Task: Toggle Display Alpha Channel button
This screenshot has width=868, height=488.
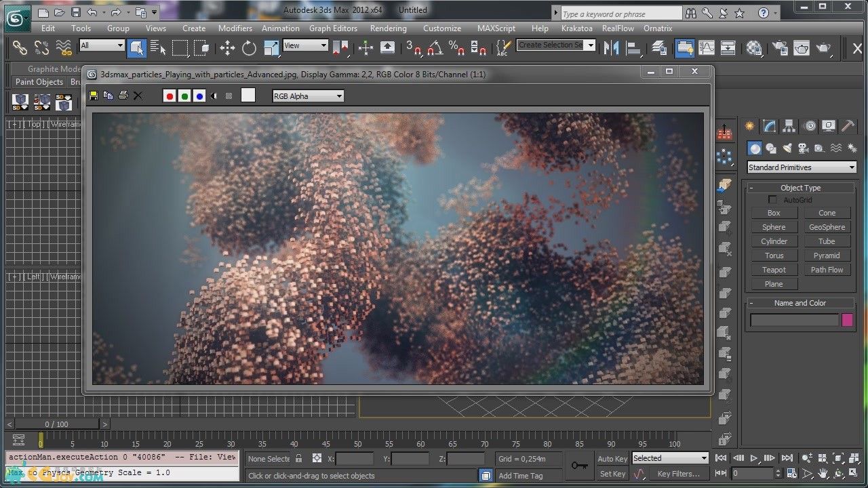Action: point(214,96)
